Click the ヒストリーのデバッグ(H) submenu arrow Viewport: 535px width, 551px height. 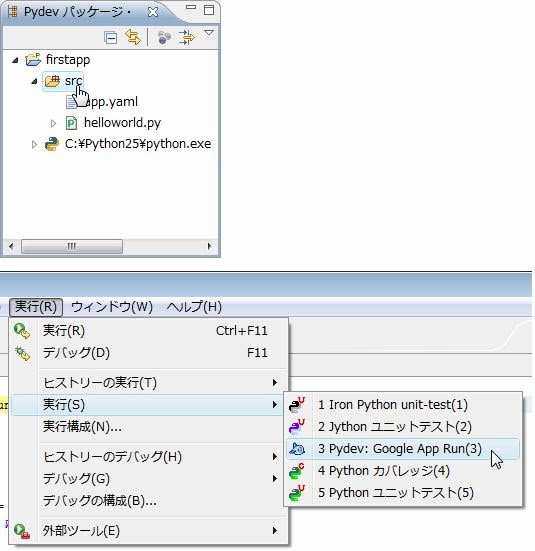275,457
